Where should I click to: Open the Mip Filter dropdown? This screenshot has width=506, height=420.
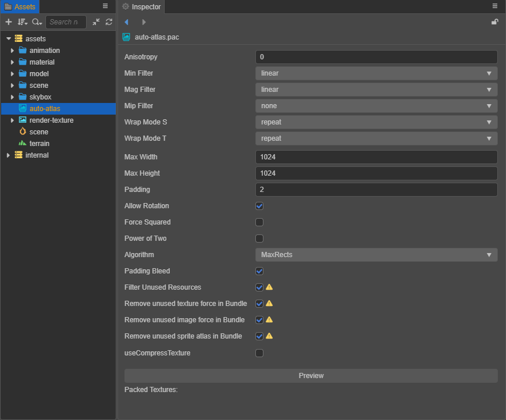click(x=376, y=106)
